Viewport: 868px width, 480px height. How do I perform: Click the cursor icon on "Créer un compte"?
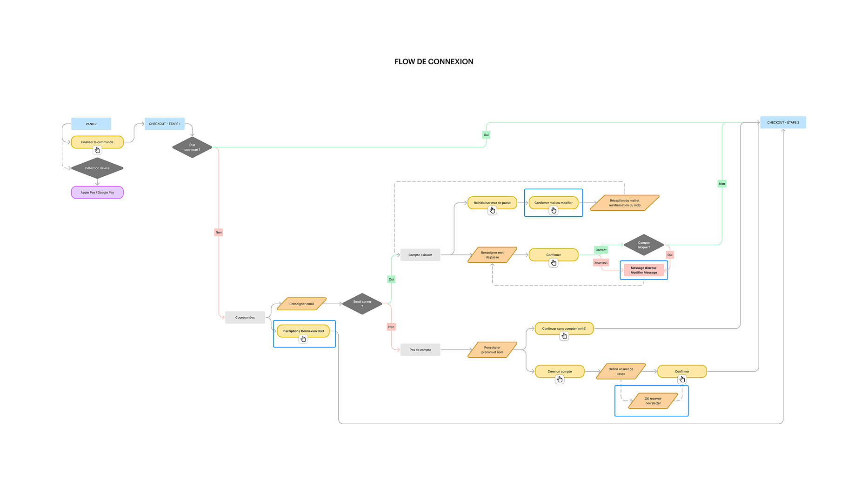560,379
